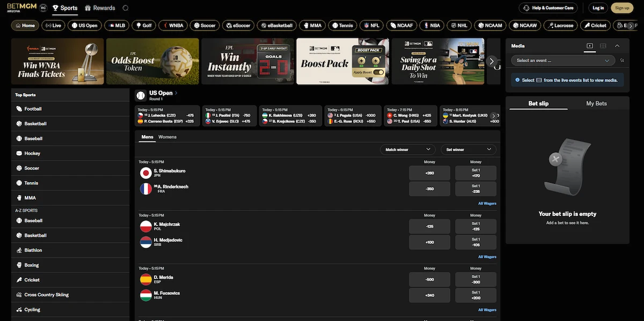Screen dimensions: 644x321
Task: Open Cricket in the top sports bar
Action: [x=595, y=25]
